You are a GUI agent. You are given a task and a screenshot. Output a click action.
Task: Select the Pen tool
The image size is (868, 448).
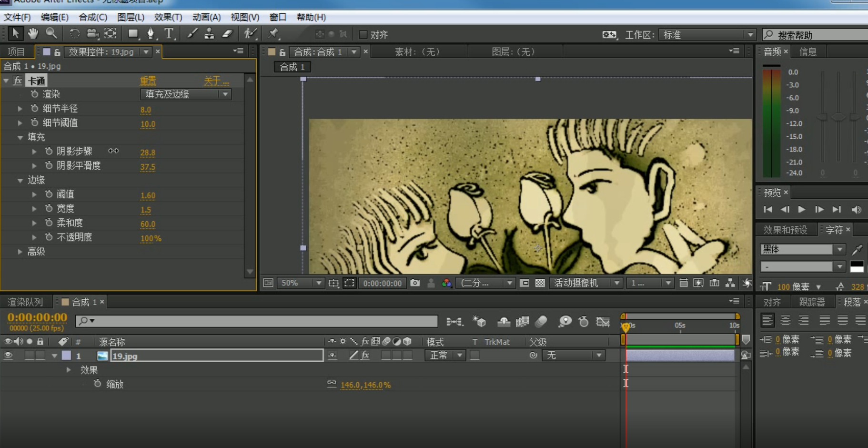[151, 33]
